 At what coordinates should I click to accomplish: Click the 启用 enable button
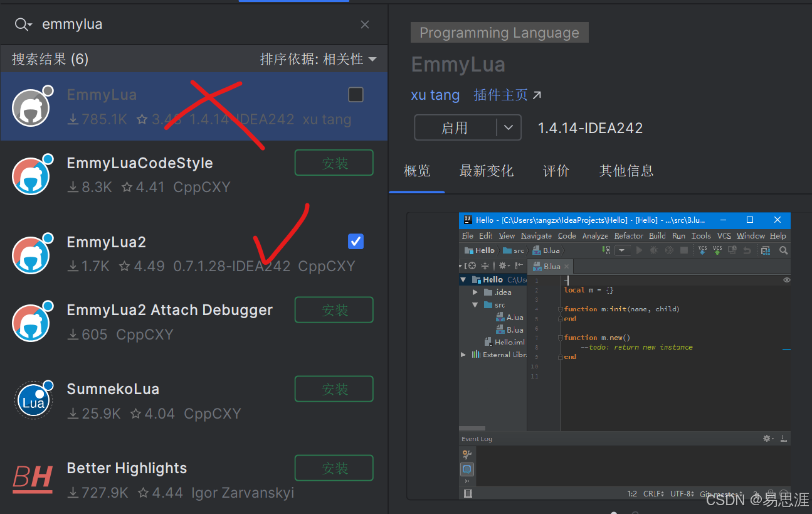point(455,128)
